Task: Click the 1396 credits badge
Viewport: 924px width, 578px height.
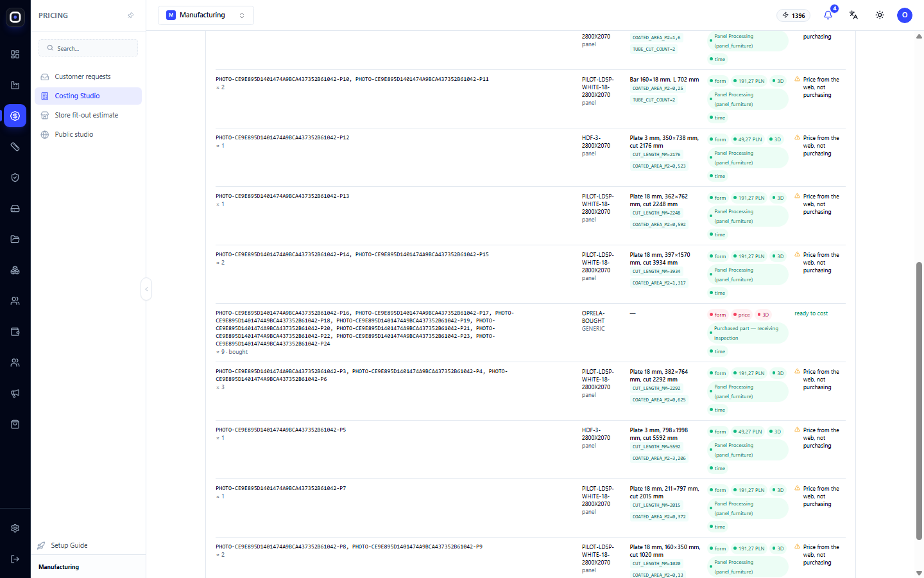Action: 794,15
